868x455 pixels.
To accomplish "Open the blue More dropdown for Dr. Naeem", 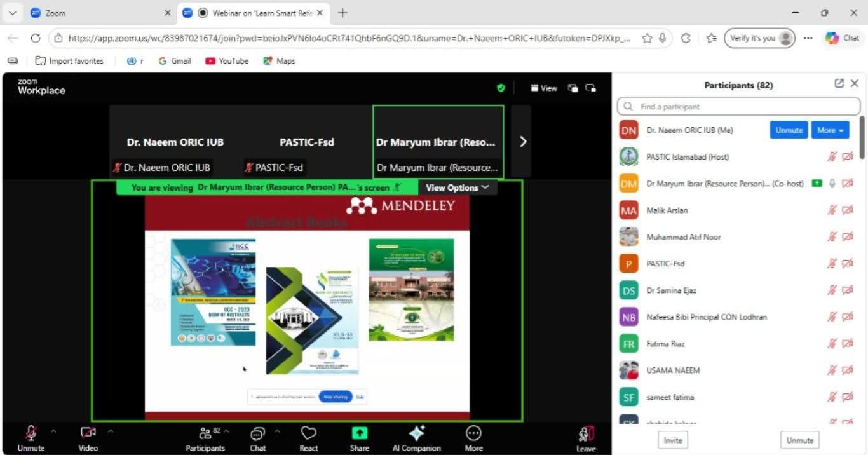I will coord(830,130).
